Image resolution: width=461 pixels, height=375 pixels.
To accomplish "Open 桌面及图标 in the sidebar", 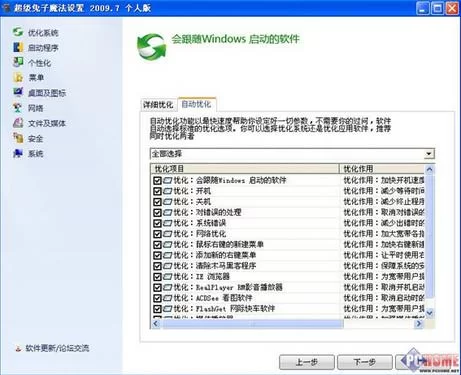I will coord(47,93).
